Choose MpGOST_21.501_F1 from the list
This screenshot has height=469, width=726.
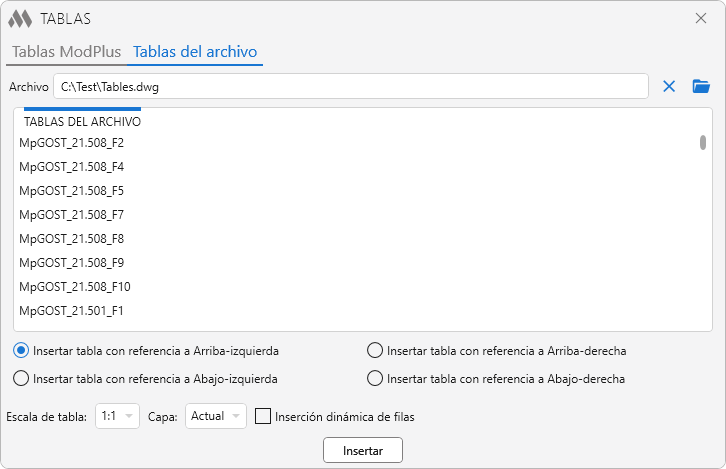tap(72, 311)
